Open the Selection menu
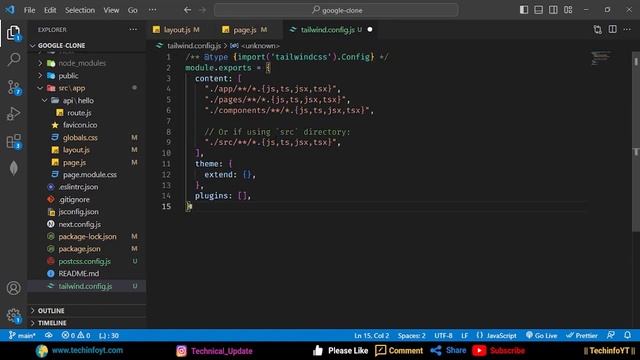Viewport: 640px width, 360px height. click(x=80, y=10)
